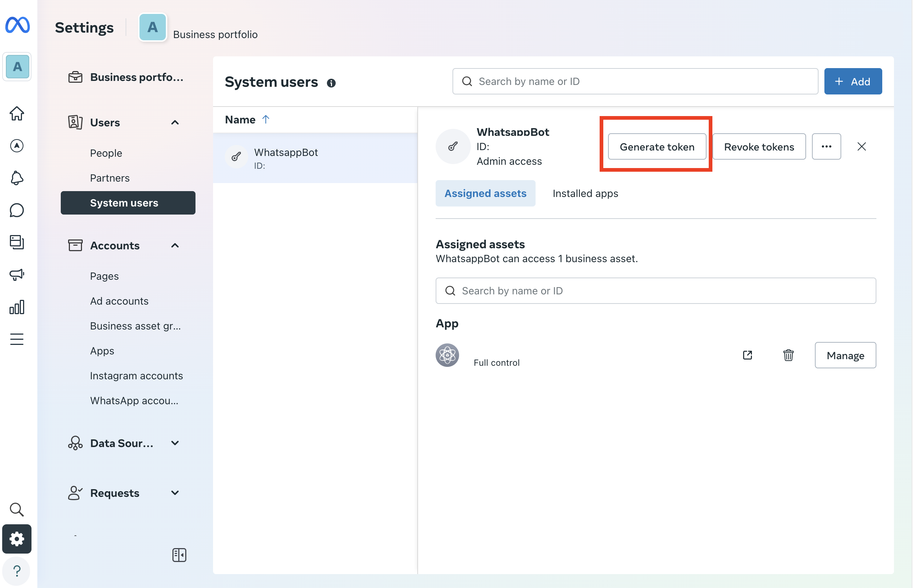Screen dimensions: 913x588
Task: Click the search magnifier icon in left rail
Action: pos(17,509)
